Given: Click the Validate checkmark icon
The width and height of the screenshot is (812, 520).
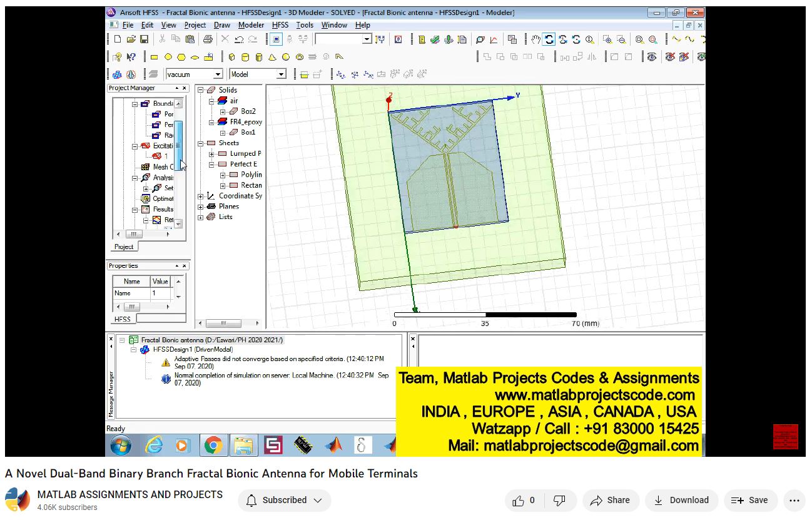Looking at the screenshot, I should [x=435, y=39].
